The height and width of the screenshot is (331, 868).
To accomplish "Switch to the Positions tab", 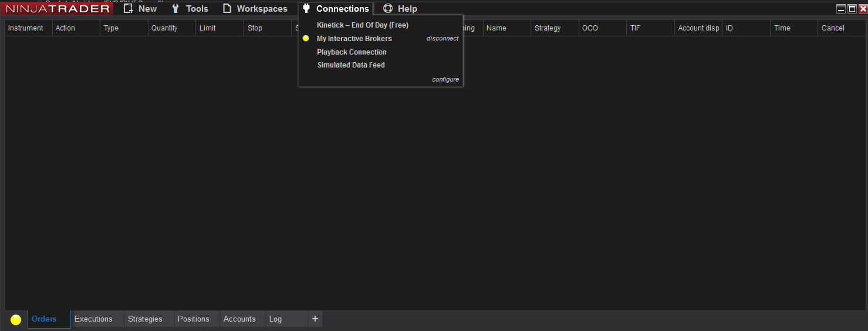I will tap(196, 319).
